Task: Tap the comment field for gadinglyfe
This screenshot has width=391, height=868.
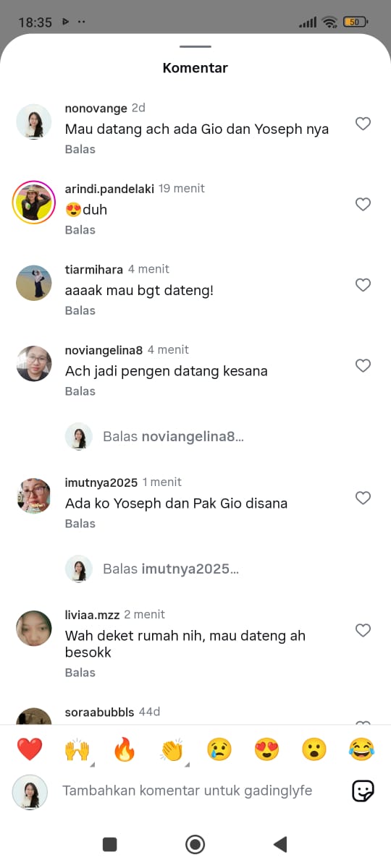Action: [x=188, y=791]
